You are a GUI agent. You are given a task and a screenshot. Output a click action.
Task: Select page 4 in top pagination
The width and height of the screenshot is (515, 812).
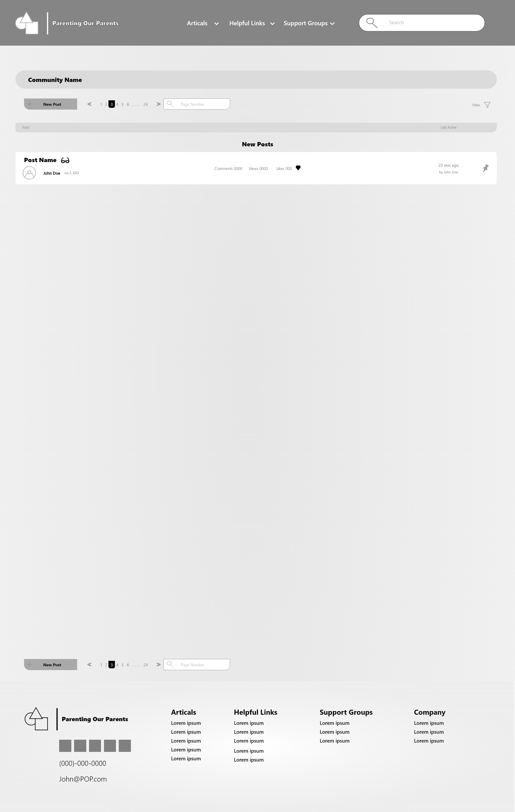pos(117,105)
